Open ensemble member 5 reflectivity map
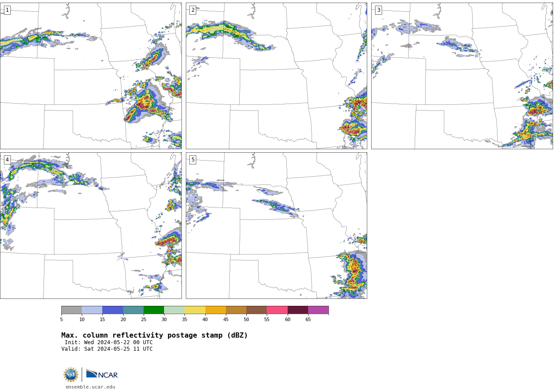The height and width of the screenshot is (392, 557). (276, 225)
